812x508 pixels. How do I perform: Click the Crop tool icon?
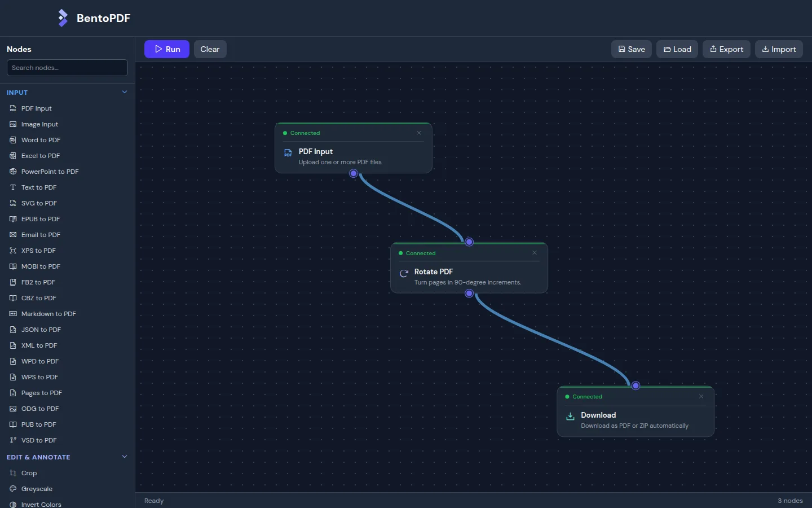click(x=13, y=473)
